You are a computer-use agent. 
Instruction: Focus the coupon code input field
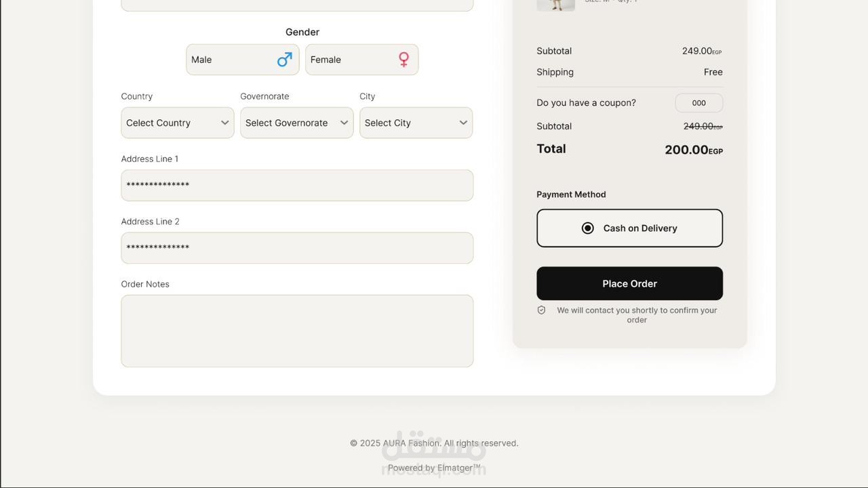click(698, 103)
